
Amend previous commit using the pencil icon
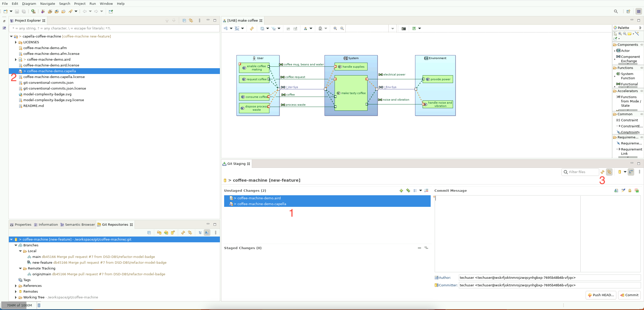(623, 190)
